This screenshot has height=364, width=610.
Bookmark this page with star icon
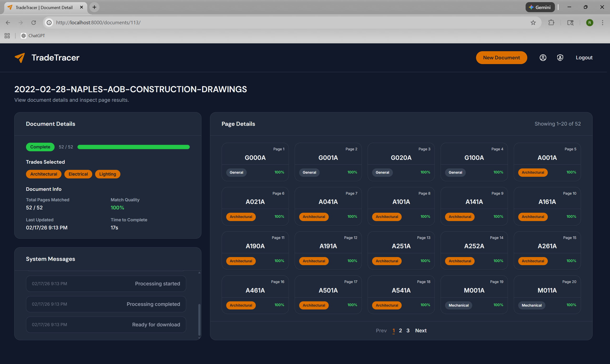click(533, 23)
